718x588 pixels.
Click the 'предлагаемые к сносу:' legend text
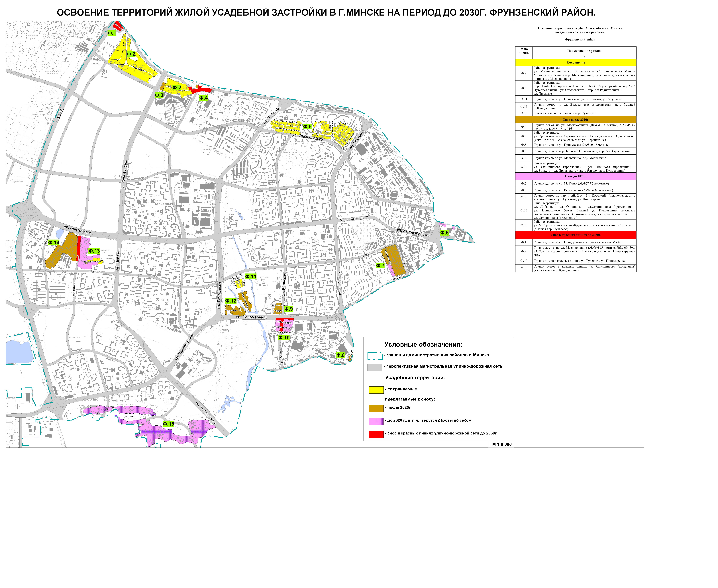pyautogui.click(x=410, y=399)
